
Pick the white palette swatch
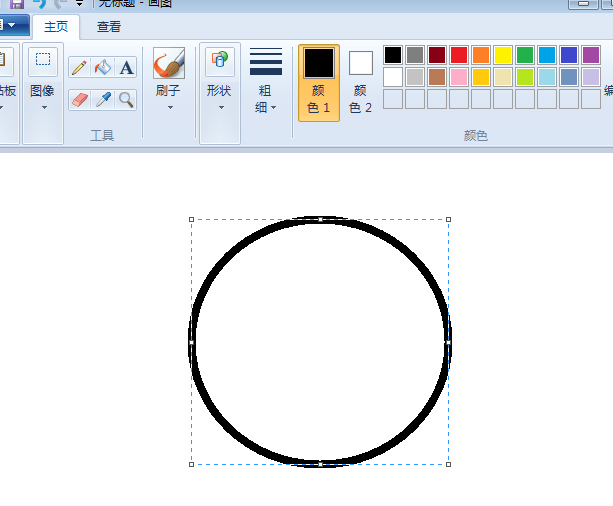click(393, 77)
